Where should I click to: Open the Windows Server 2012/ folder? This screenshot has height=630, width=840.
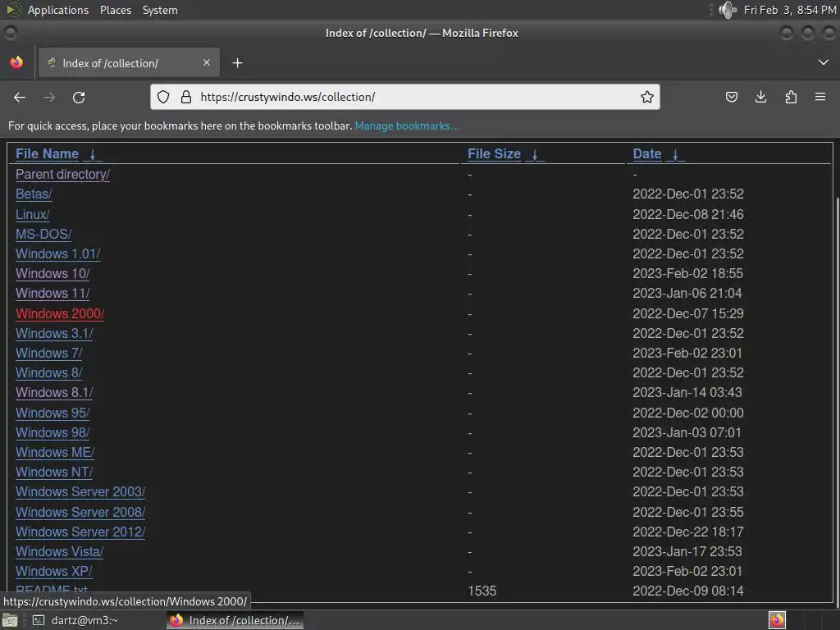tap(80, 532)
